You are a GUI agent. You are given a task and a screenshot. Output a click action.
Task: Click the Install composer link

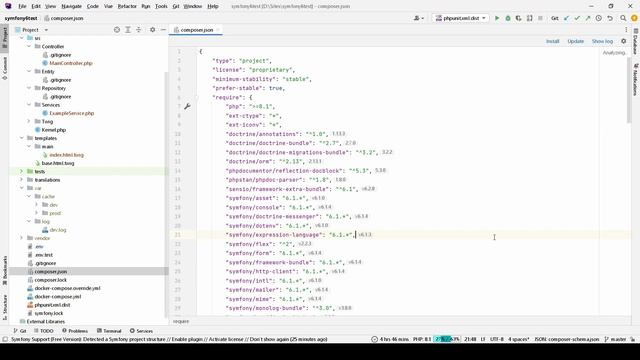(553, 41)
